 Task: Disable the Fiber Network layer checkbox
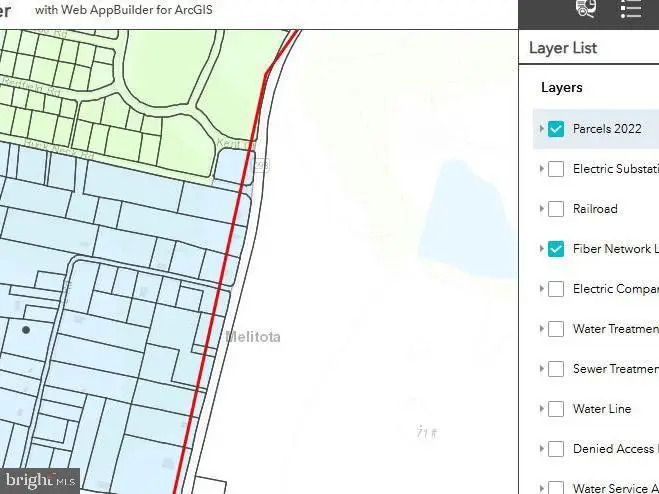556,249
